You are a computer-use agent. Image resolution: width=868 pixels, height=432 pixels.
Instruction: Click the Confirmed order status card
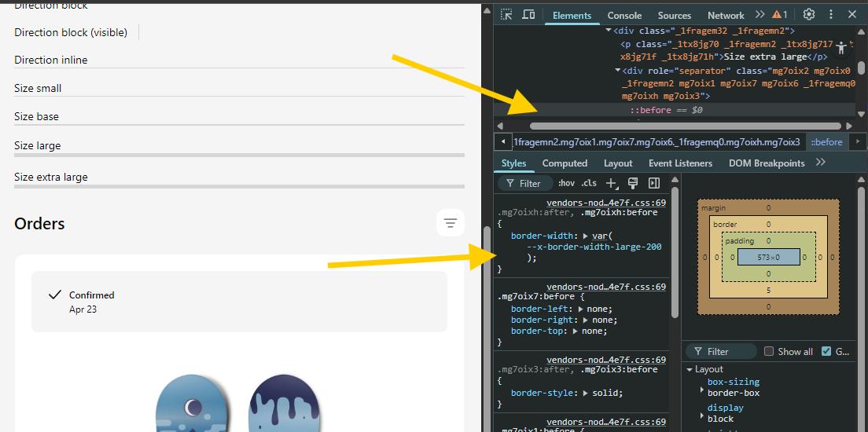point(239,302)
